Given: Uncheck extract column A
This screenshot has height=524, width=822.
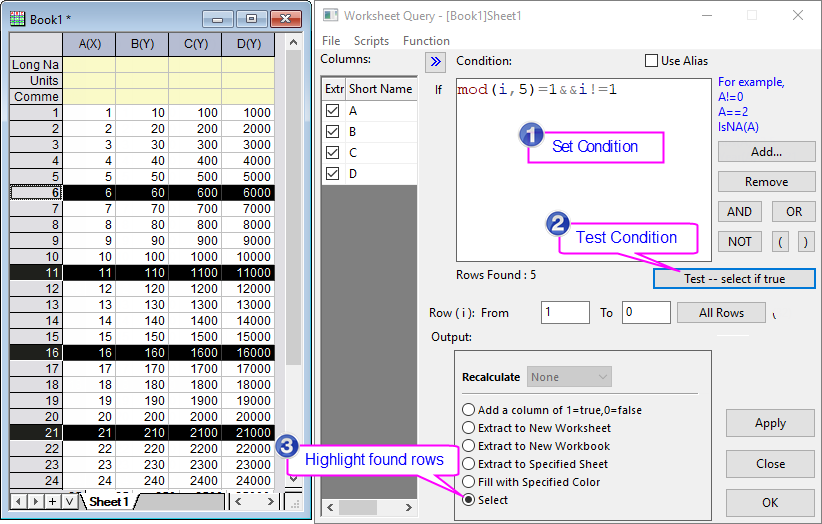Looking at the screenshot, I should pyautogui.click(x=332, y=111).
